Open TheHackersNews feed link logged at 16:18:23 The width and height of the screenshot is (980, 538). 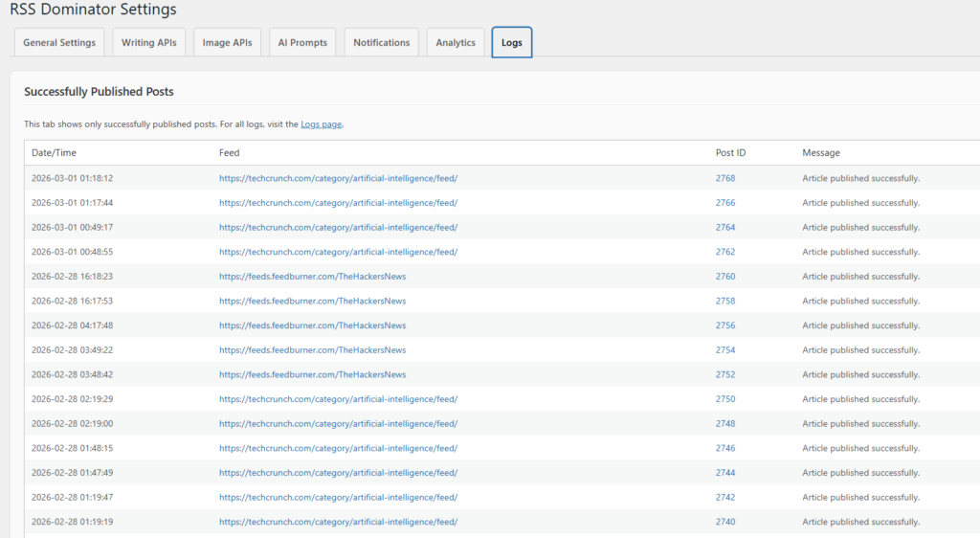(312, 277)
